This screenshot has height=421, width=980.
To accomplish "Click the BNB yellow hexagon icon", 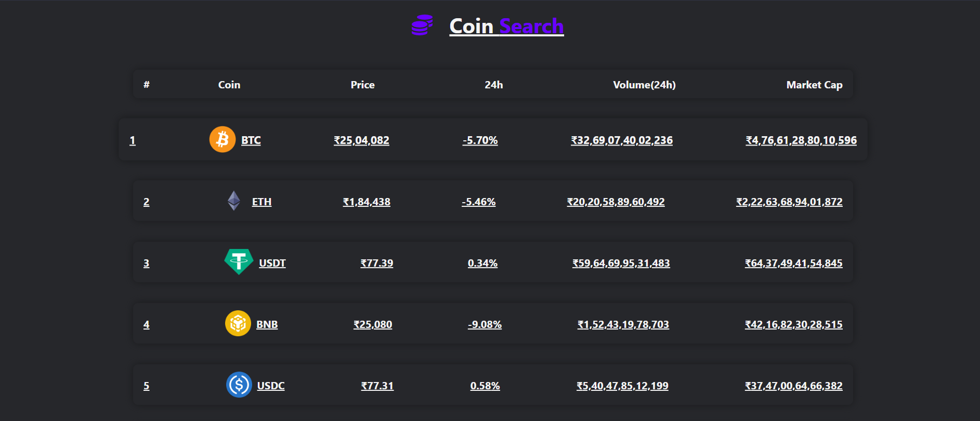I will [x=238, y=324].
